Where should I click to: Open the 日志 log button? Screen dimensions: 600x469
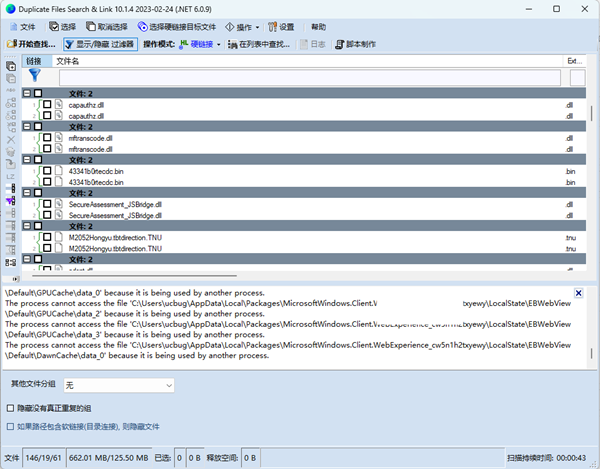pyautogui.click(x=313, y=44)
